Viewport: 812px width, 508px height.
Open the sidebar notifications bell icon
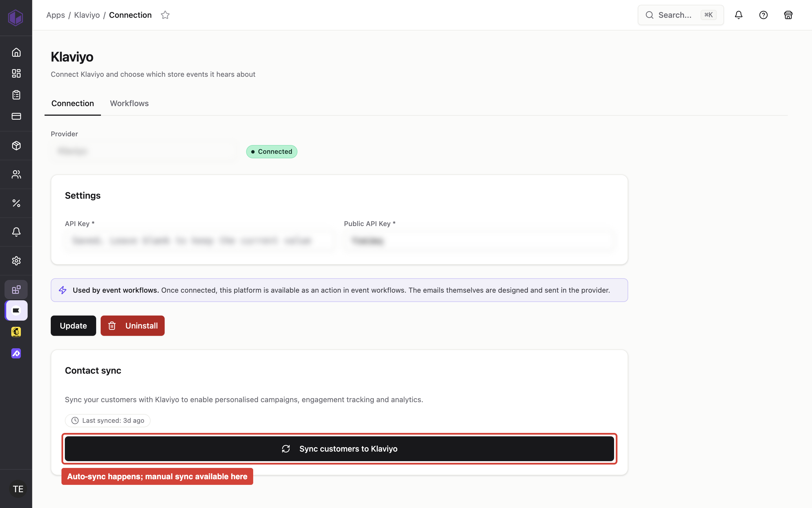(16, 232)
